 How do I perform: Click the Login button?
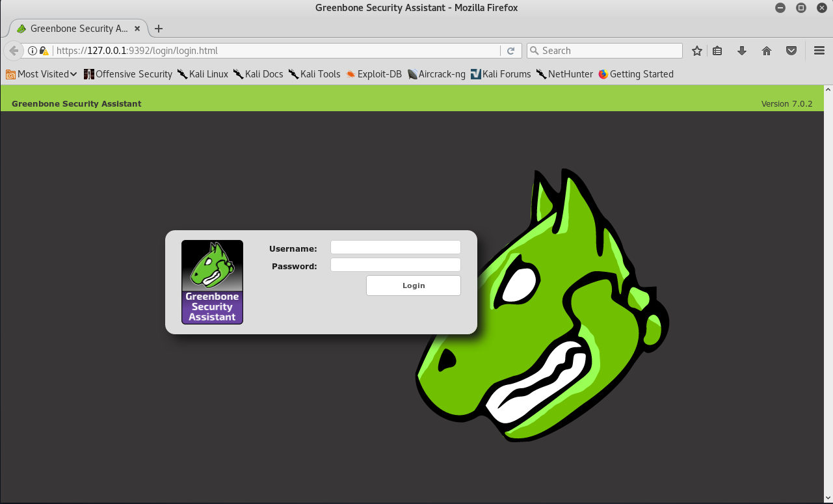414,285
